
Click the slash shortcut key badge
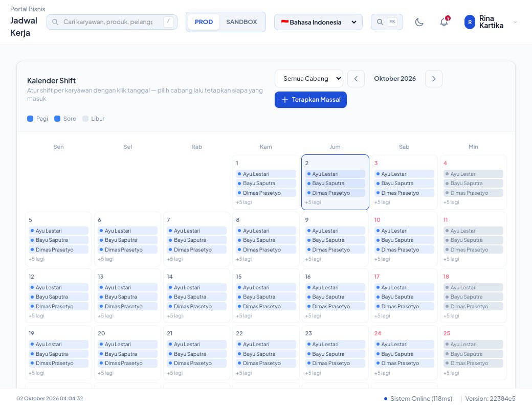(168, 21)
